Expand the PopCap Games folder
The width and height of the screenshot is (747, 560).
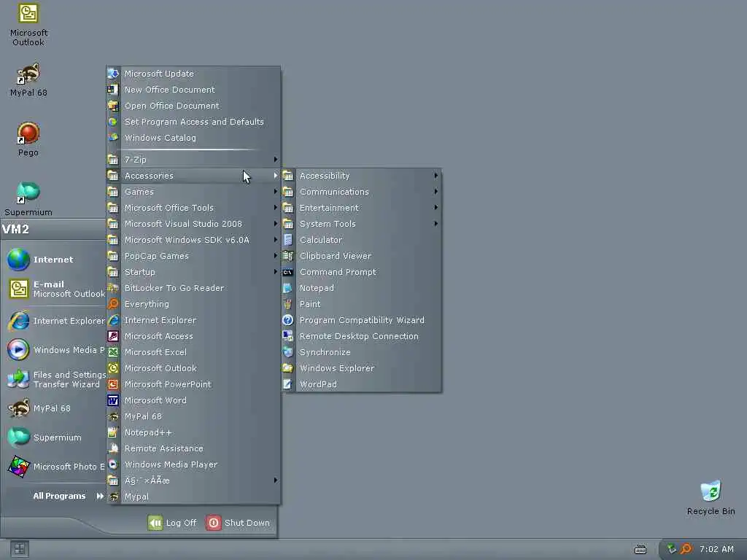coord(193,256)
